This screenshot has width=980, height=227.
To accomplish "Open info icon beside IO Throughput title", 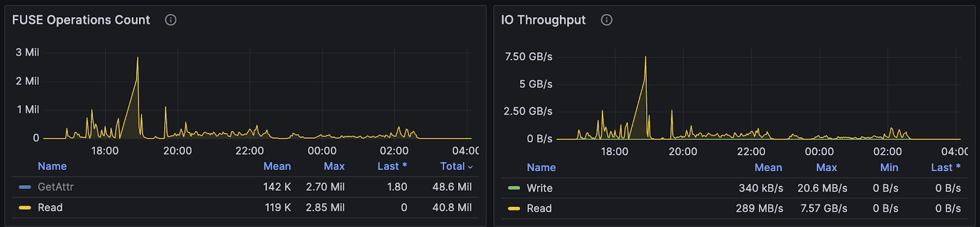I will (x=606, y=20).
